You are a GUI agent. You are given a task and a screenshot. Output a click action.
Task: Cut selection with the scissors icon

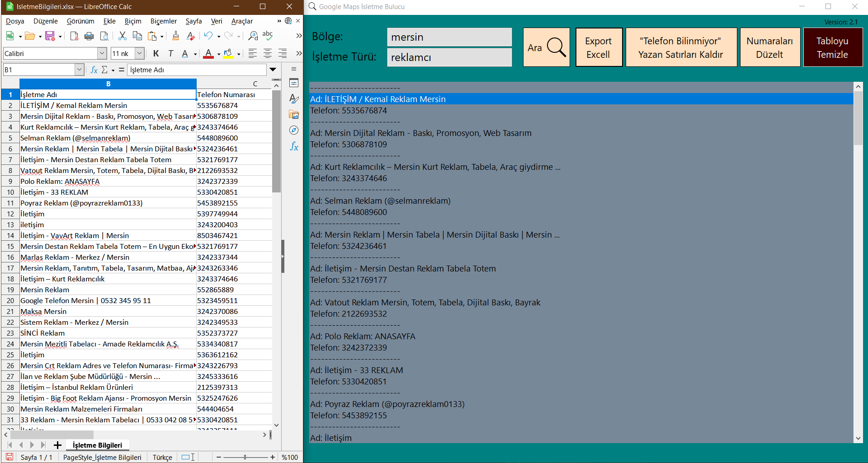[x=122, y=36]
